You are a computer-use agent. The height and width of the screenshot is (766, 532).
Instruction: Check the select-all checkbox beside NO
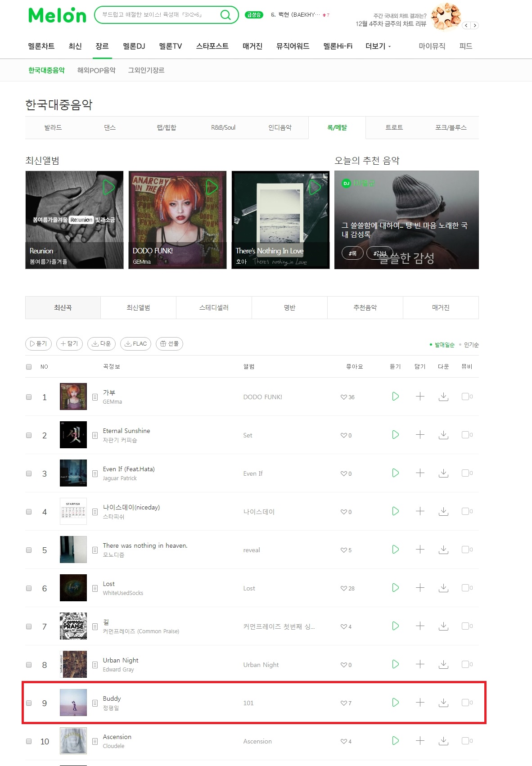point(29,367)
